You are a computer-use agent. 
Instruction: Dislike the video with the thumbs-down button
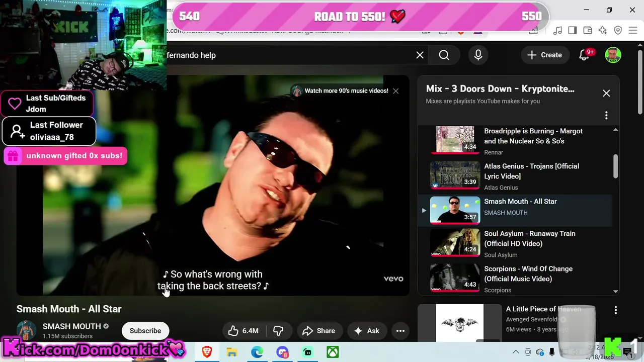click(x=278, y=331)
